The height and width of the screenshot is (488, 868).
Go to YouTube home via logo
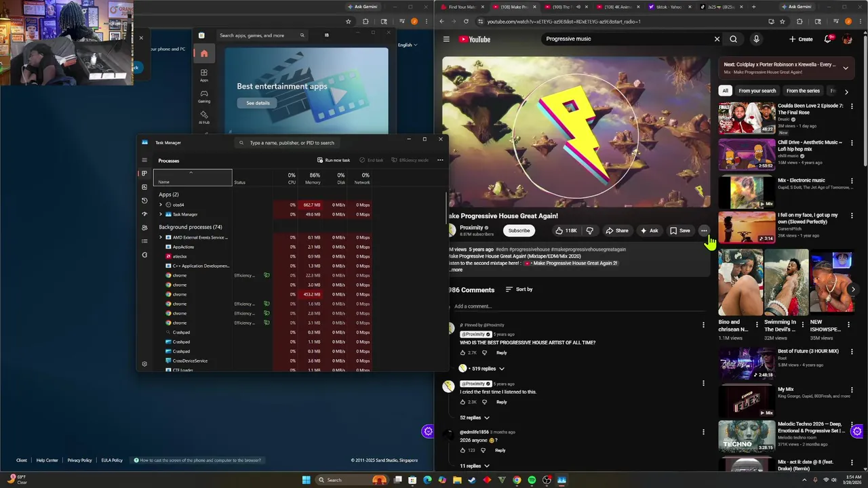click(x=475, y=39)
